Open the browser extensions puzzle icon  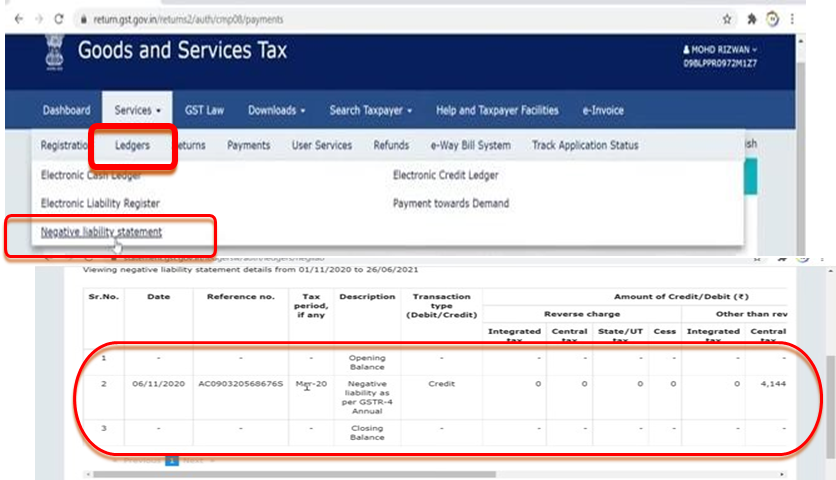pos(749,18)
